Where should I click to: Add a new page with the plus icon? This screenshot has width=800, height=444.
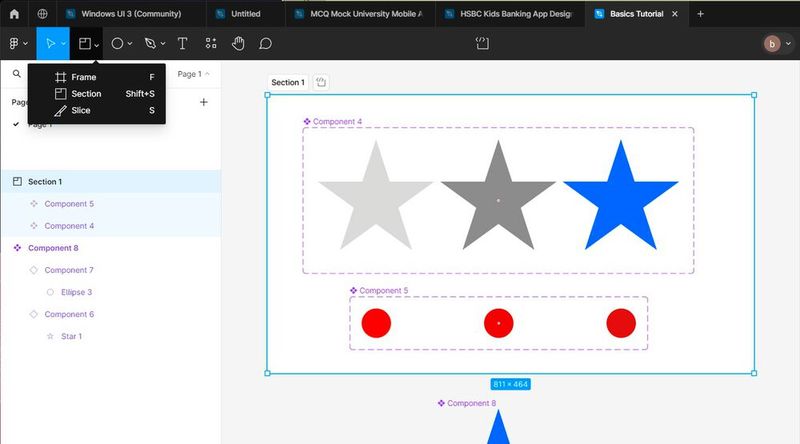click(204, 102)
